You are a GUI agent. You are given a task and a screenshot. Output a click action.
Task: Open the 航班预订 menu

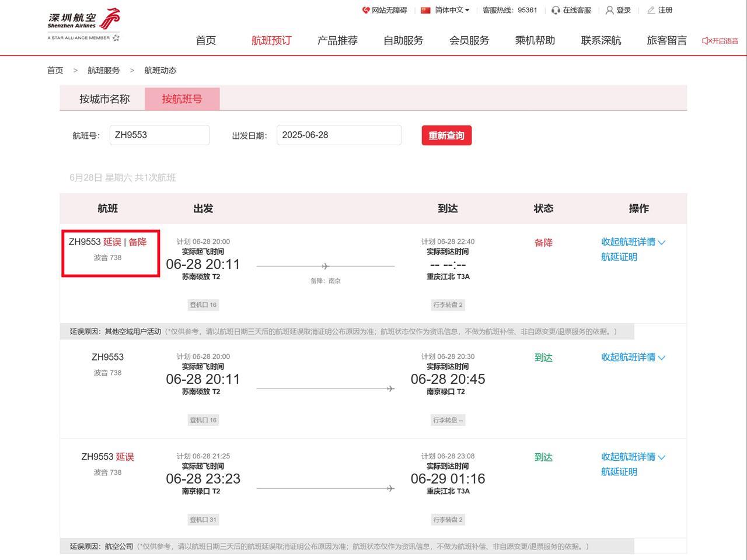tap(271, 40)
